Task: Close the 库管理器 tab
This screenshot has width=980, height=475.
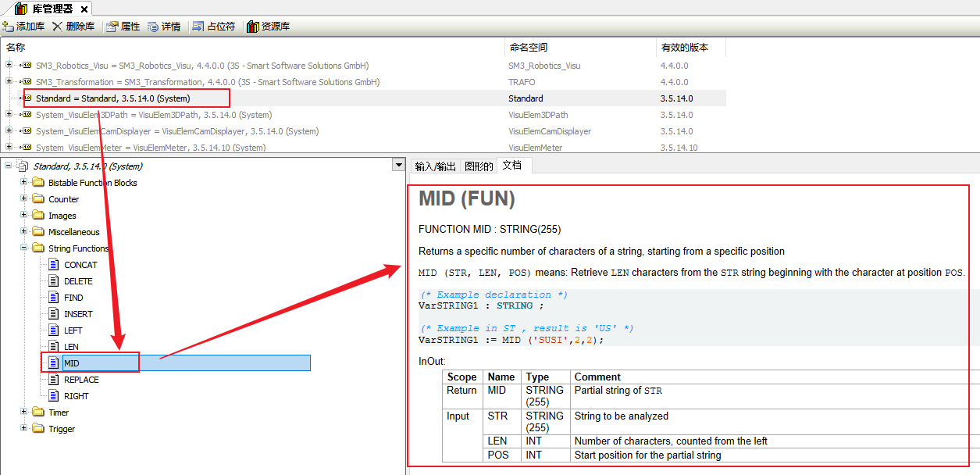Action: (84, 9)
